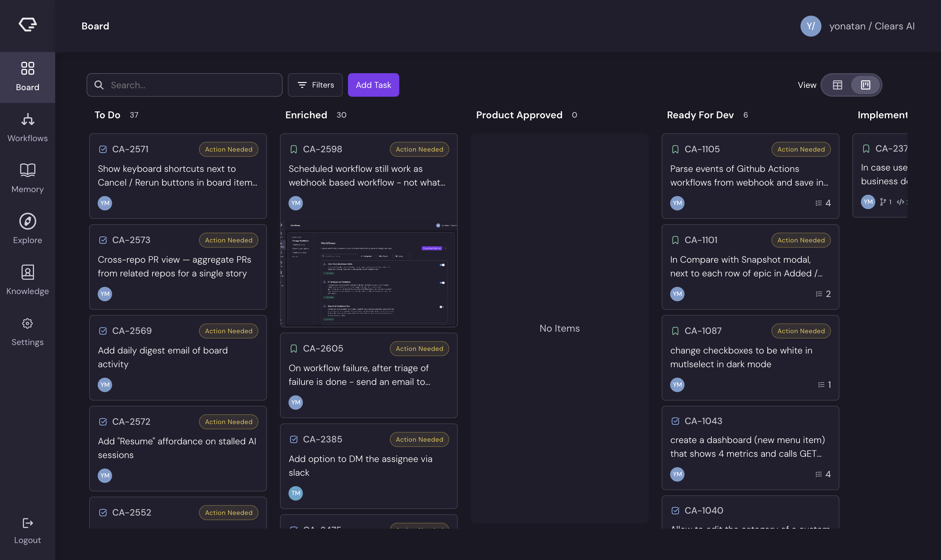Open card 'Add option to DM the assignee'

[x=369, y=466]
